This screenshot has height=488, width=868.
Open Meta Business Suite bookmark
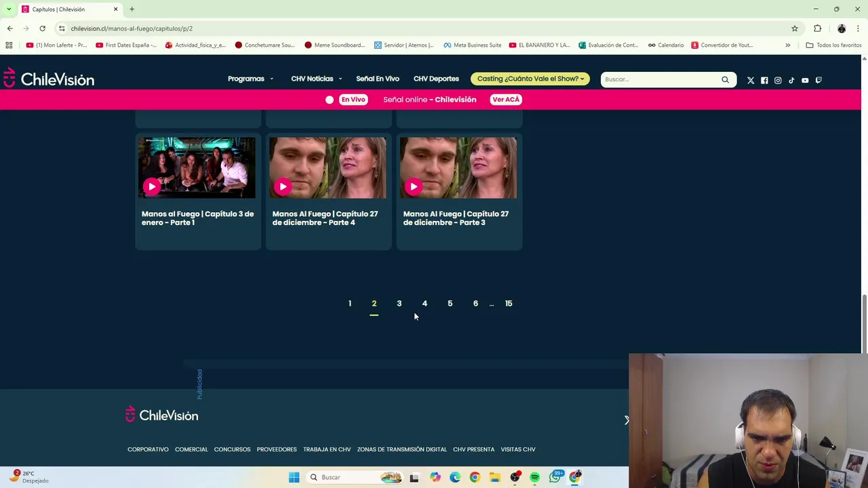[x=473, y=45]
